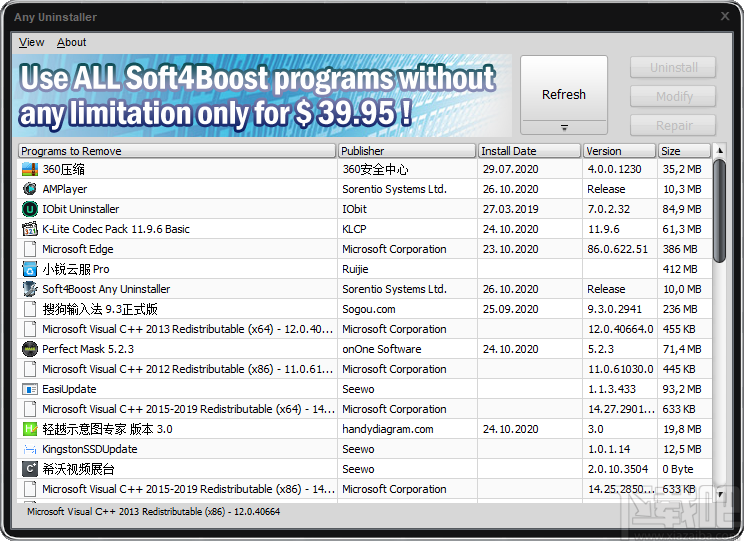Select K-Lite Codec Pack 11.9.6 Basic
Viewport: 744px width, 541px height.
click(116, 229)
